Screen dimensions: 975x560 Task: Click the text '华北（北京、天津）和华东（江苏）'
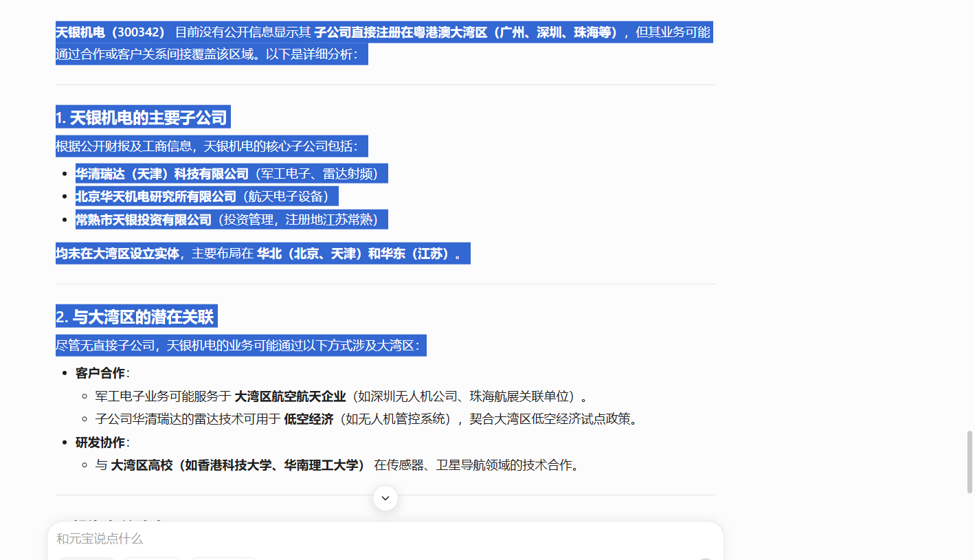coord(355,254)
